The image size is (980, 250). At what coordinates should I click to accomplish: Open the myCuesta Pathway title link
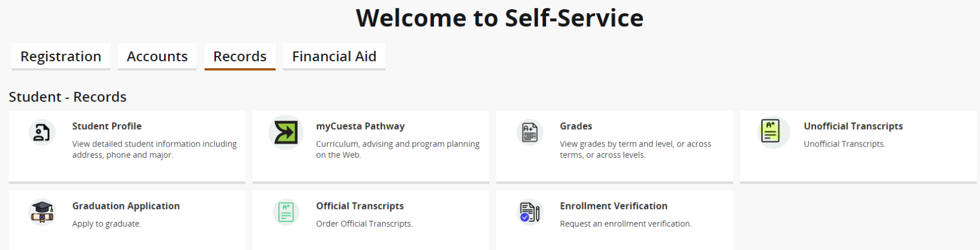pyautogui.click(x=360, y=126)
